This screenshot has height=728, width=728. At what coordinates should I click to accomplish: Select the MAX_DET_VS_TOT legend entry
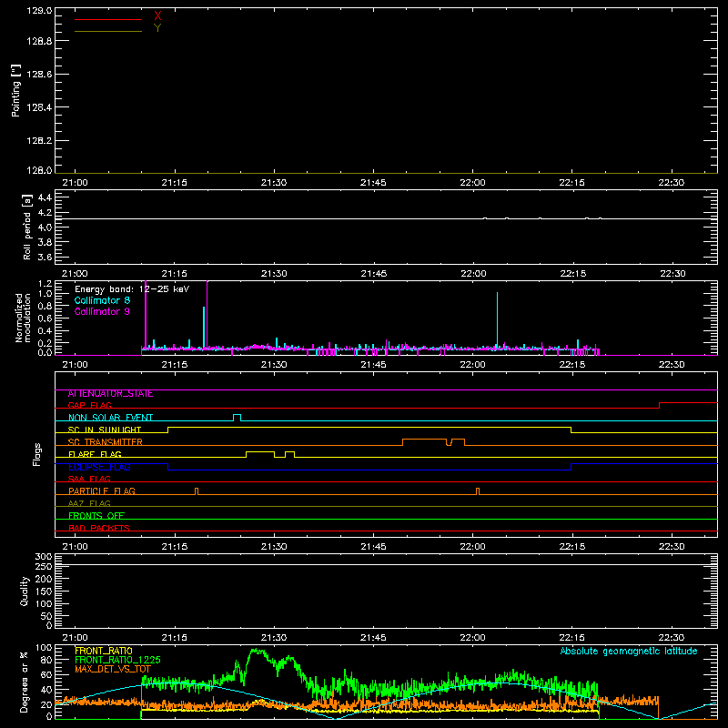coord(113,669)
